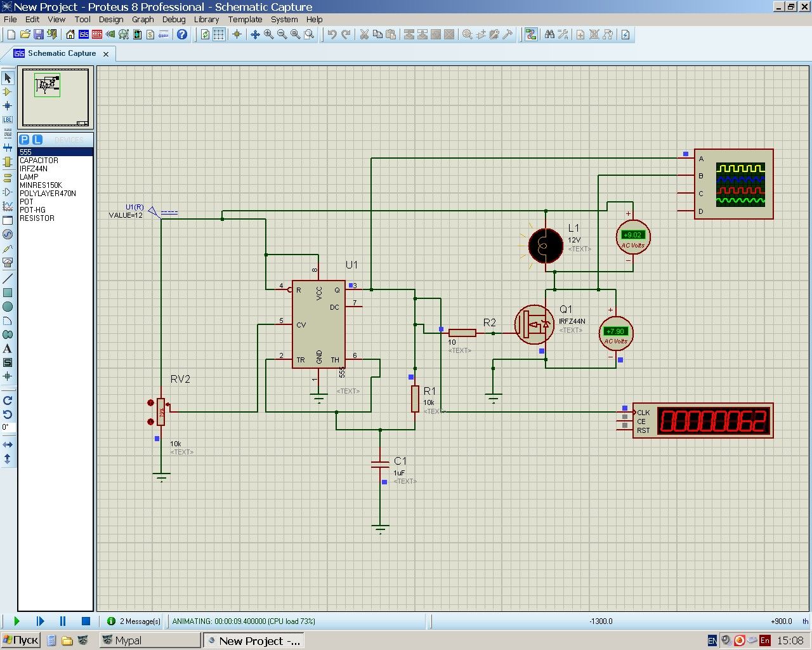812x650 pixels.
Task: Click the schematic overview thumbnail
Action: tap(55, 97)
